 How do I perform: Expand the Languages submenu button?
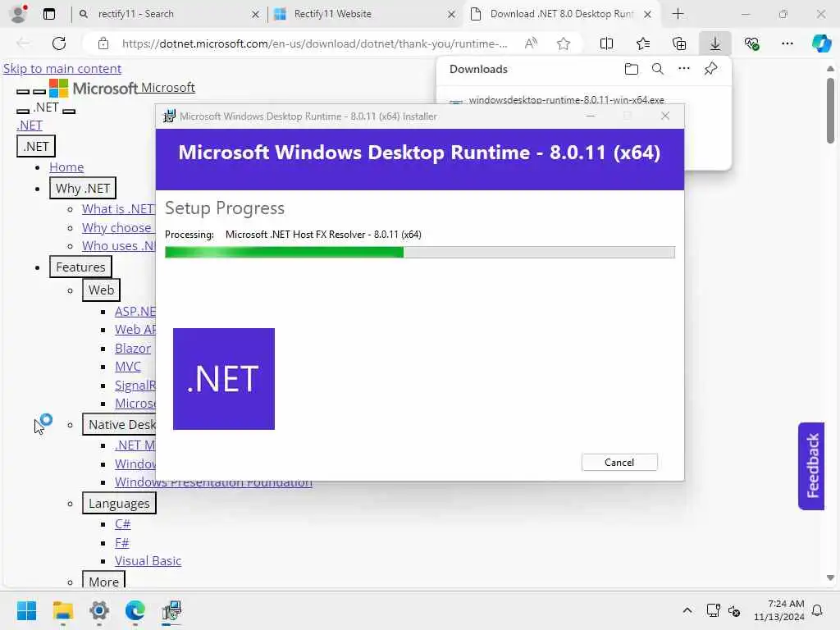[119, 503]
